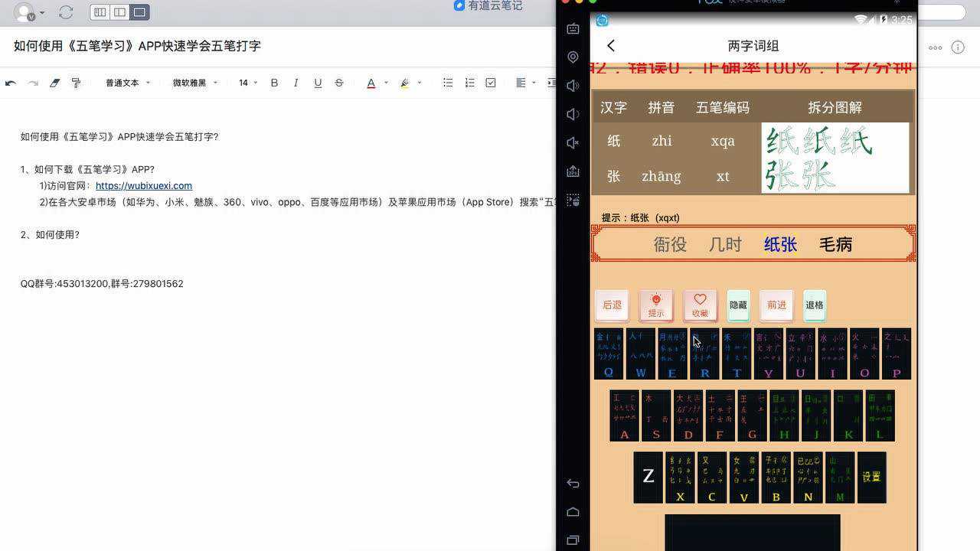Tap the X key on the Wubi keyboard
The height and width of the screenshot is (551, 980).
tap(680, 477)
